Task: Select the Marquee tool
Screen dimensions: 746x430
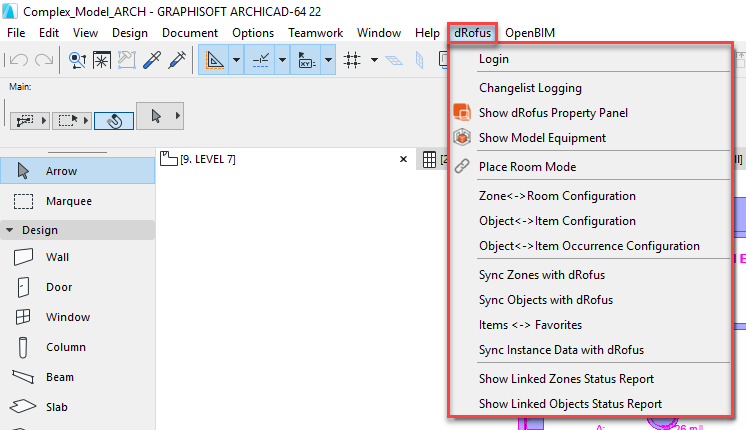Action: pyautogui.click(x=68, y=201)
